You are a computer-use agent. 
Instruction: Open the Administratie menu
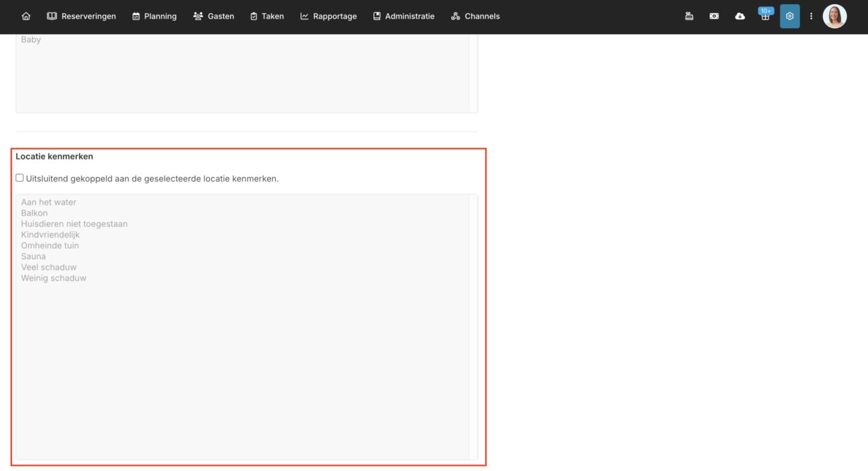pos(403,16)
